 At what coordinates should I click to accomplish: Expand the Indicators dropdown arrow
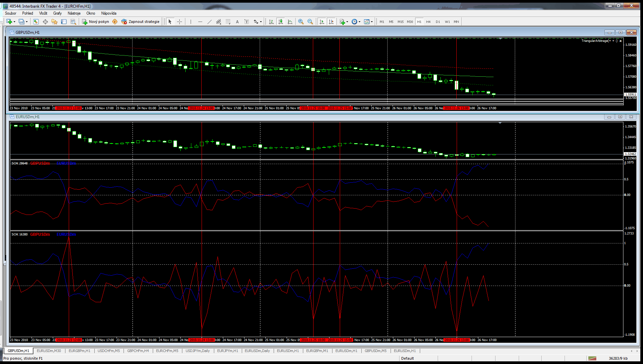[x=347, y=22]
